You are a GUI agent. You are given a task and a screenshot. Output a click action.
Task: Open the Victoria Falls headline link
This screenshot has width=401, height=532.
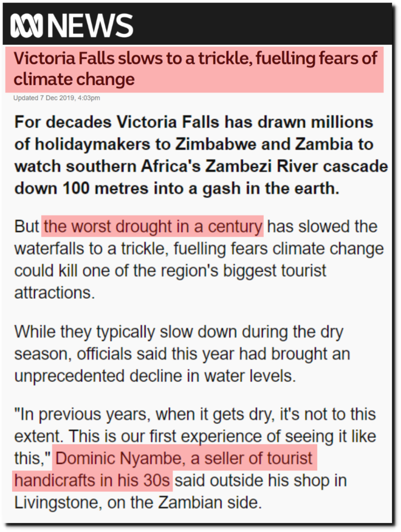coord(195,69)
